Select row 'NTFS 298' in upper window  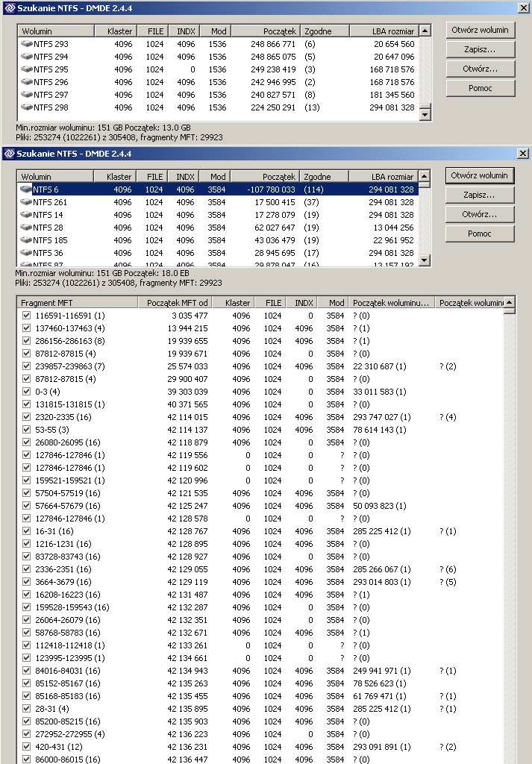(218, 107)
